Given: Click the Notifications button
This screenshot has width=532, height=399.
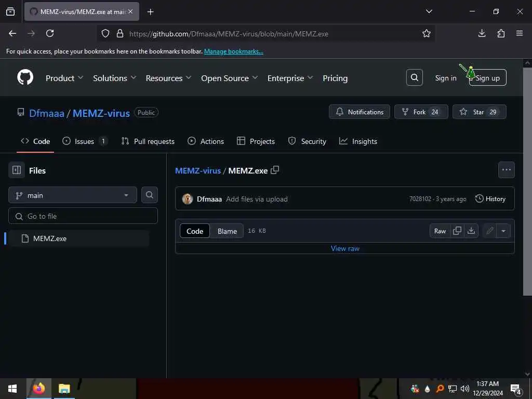Looking at the screenshot, I should [360, 112].
